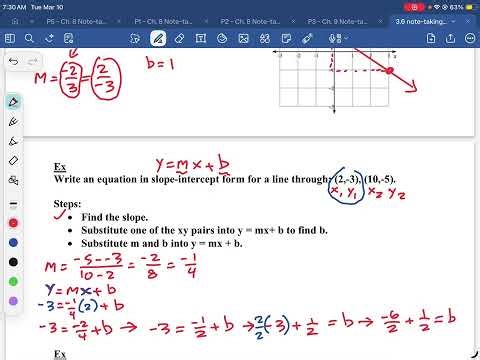This screenshot has height=360, width=480.
Task: Open the Stickers tool
Action: point(222,38)
